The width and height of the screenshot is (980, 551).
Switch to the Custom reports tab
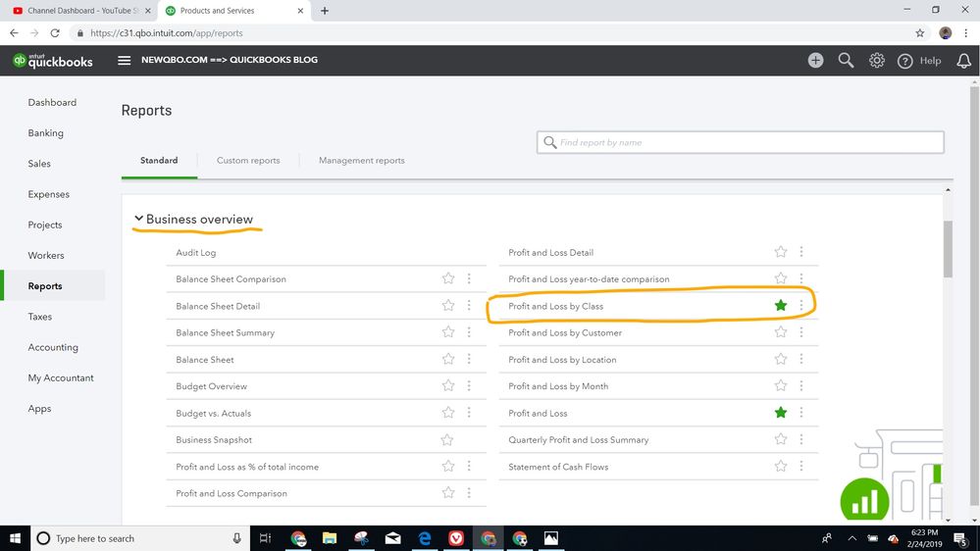[248, 161]
